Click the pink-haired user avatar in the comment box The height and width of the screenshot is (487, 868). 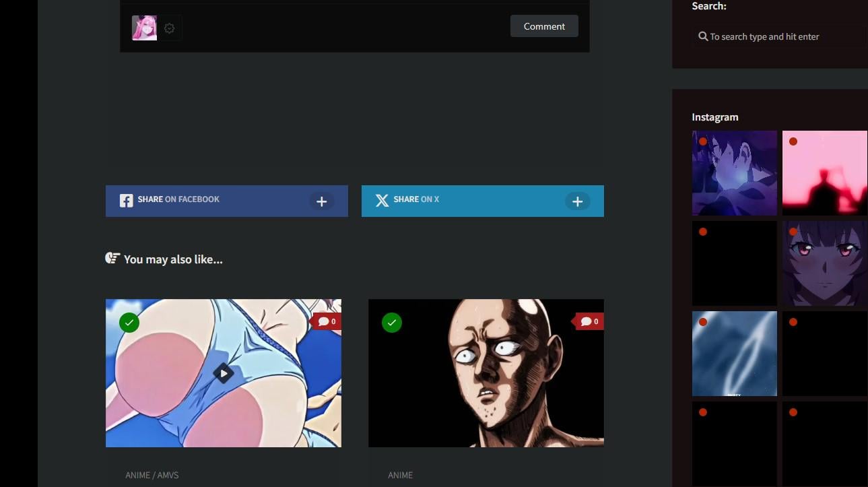click(x=144, y=28)
